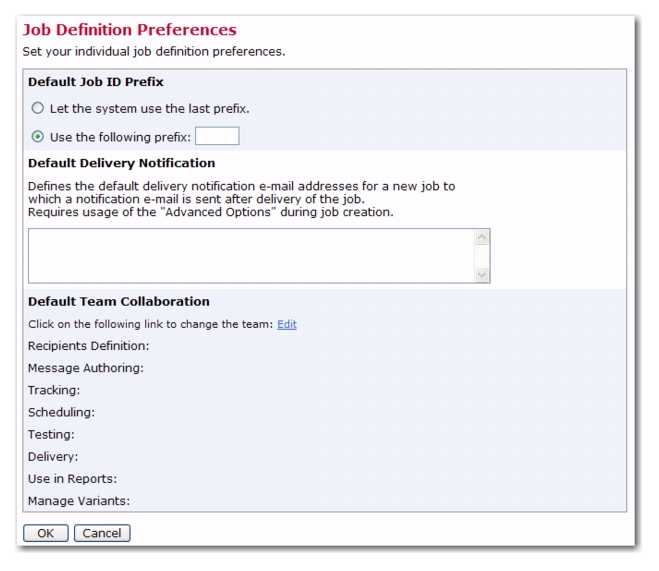Click the "Default Delivery Notification" heading
The width and height of the screenshot is (659, 571).
pos(121,163)
